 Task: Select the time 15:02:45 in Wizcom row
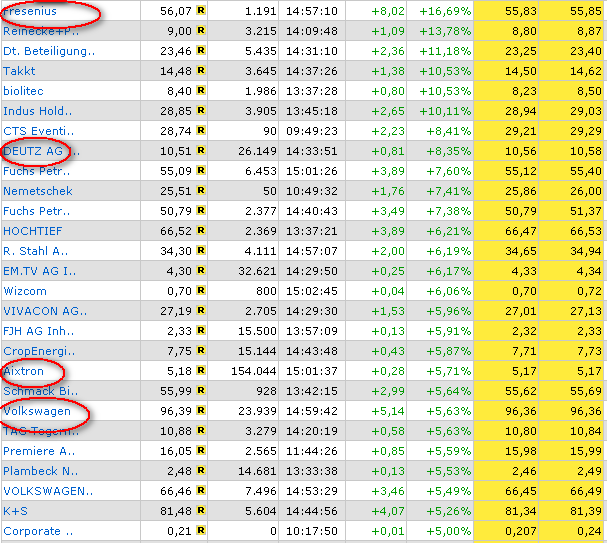(312, 291)
